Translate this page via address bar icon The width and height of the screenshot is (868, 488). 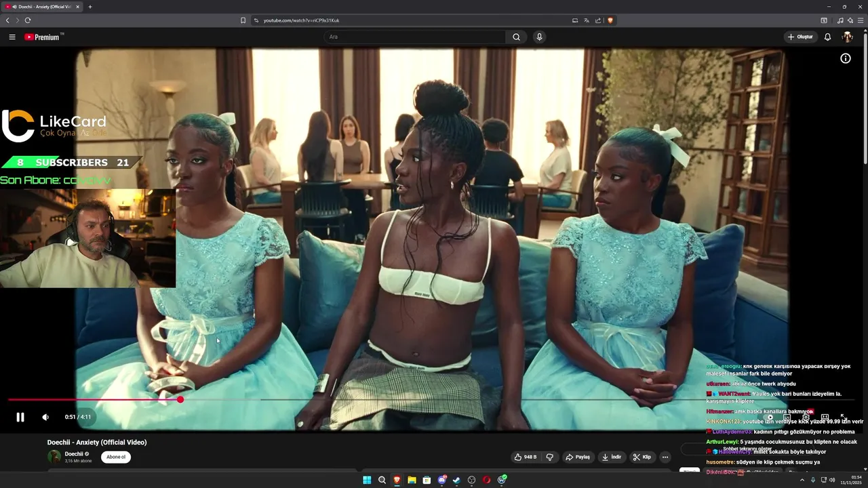[x=587, y=20]
